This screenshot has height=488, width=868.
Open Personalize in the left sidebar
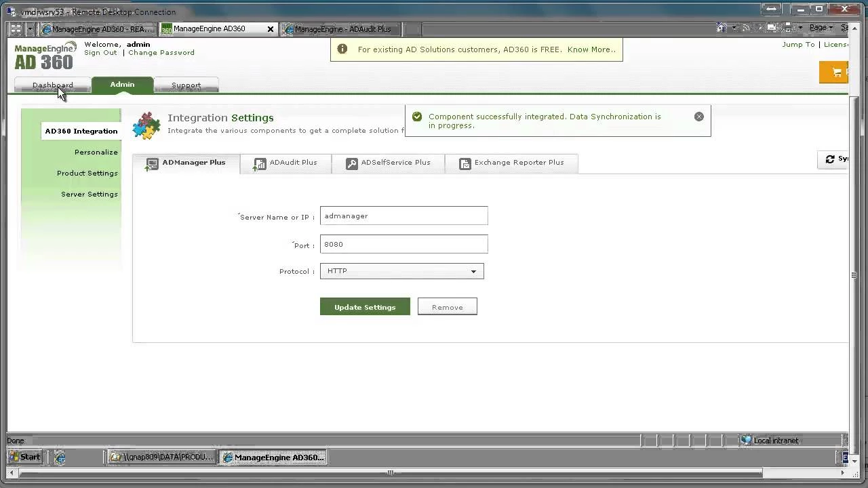pos(96,152)
